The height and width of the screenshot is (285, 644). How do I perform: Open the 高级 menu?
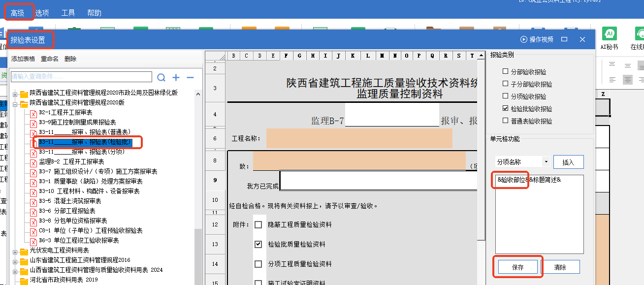pos(18,13)
